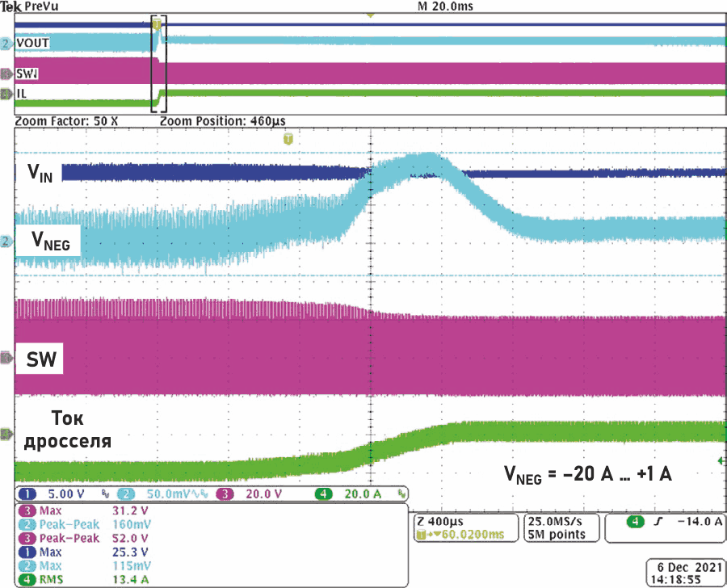Click the channel 3 Max measurement badge
727x588 pixels.
(27, 511)
